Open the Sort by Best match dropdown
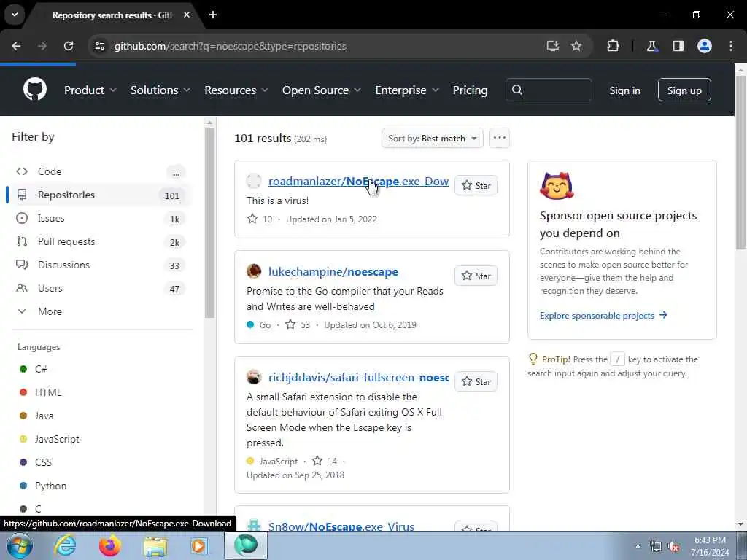 (432, 139)
